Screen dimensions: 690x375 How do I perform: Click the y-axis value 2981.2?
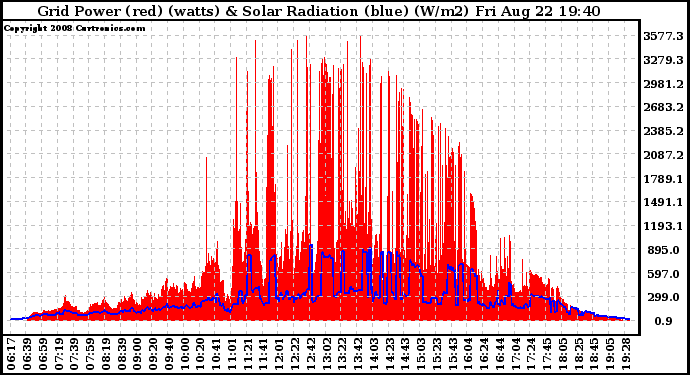coord(664,84)
